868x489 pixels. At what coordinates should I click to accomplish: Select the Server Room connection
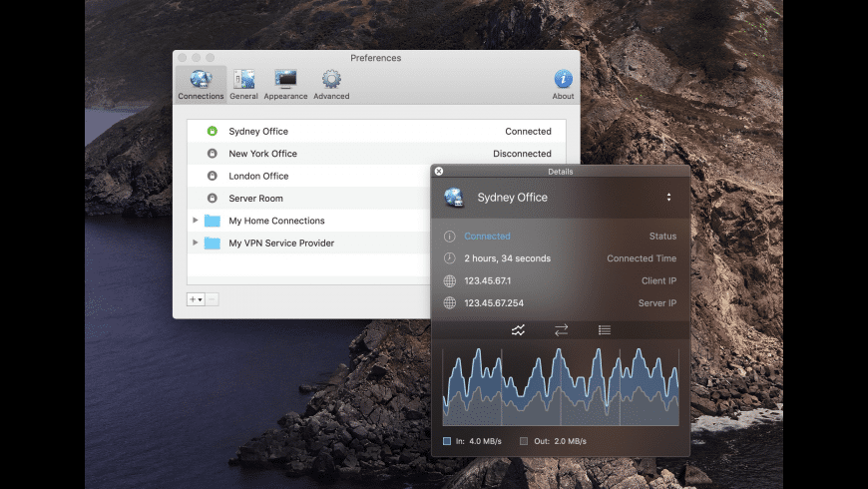coord(309,199)
